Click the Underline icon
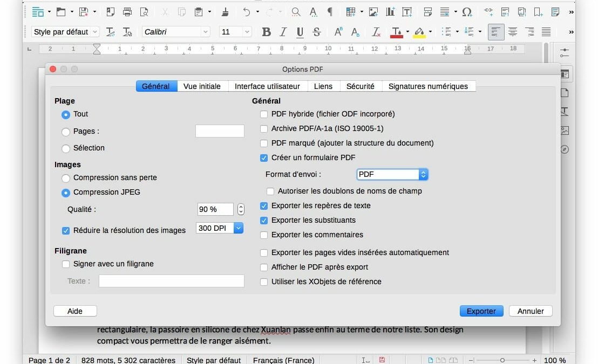Image resolution: width=598 pixels, height=364 pixels. [x=300, y=32]
